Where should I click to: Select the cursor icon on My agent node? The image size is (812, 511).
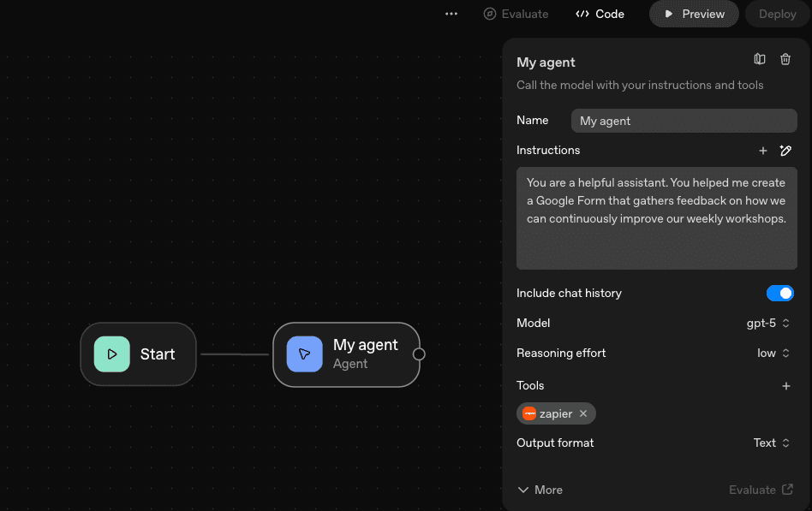[x=304, y=354]
